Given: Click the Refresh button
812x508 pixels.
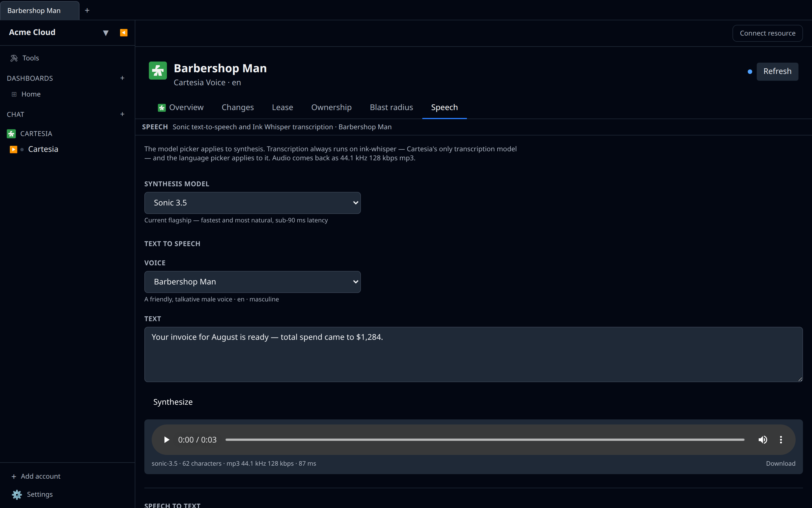Looking at the screenshot, I should pos(777,71).
